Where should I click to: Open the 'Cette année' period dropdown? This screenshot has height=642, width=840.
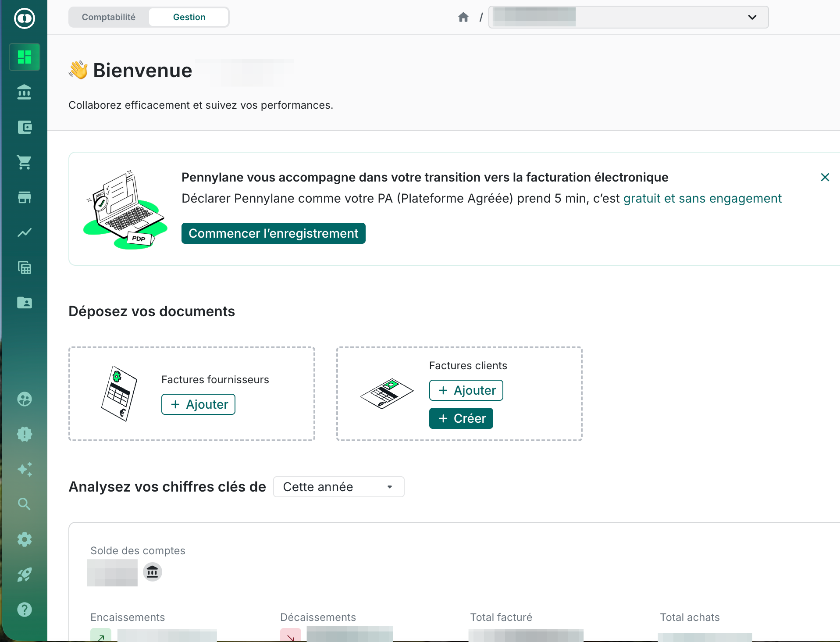(x=338, y=486)
